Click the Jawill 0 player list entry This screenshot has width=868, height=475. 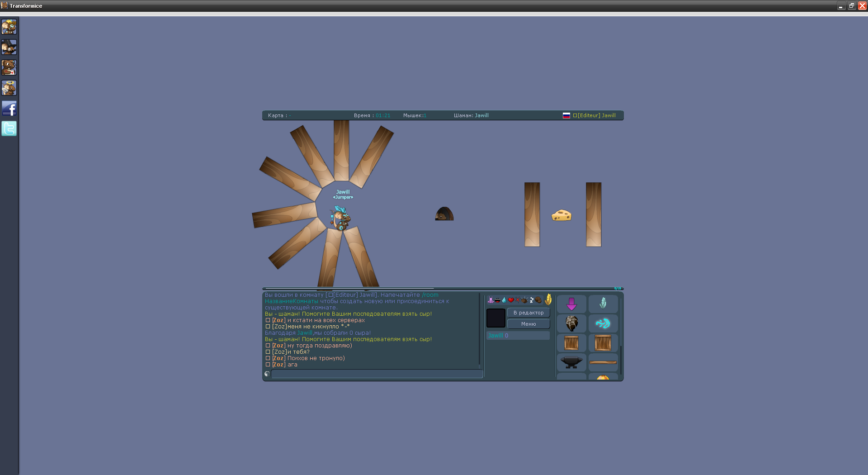pyautogui.click(x=518, y=336)
